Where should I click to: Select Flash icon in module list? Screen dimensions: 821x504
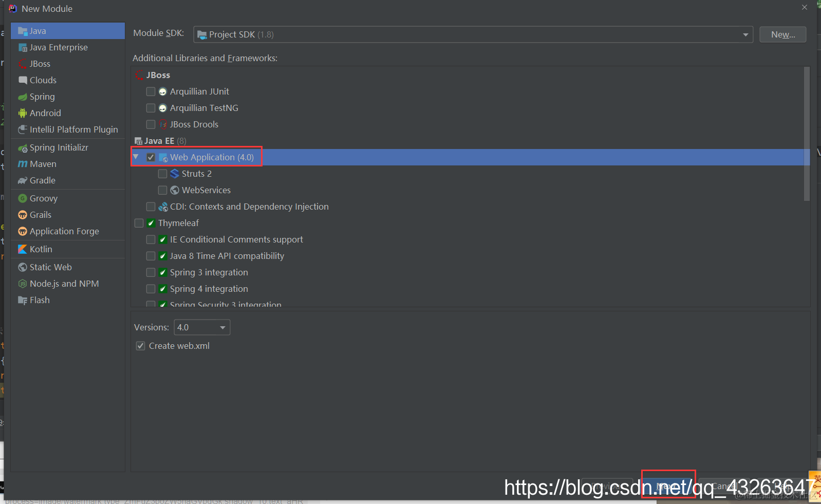coord(23,300)
